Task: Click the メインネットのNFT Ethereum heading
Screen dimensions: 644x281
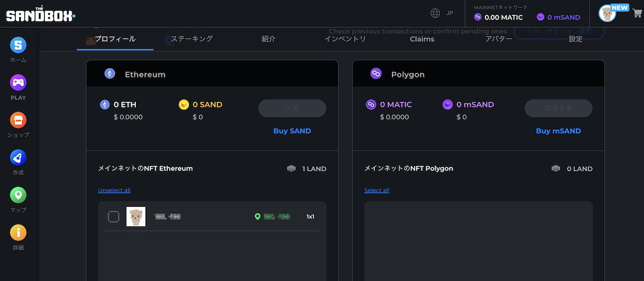Action: (x=145, y=168)
